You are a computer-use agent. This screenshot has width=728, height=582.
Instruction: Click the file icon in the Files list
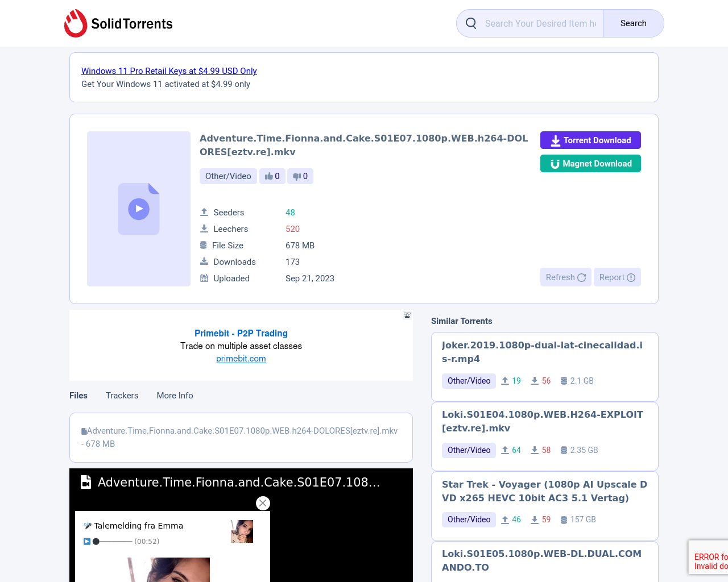pos(84,431)
